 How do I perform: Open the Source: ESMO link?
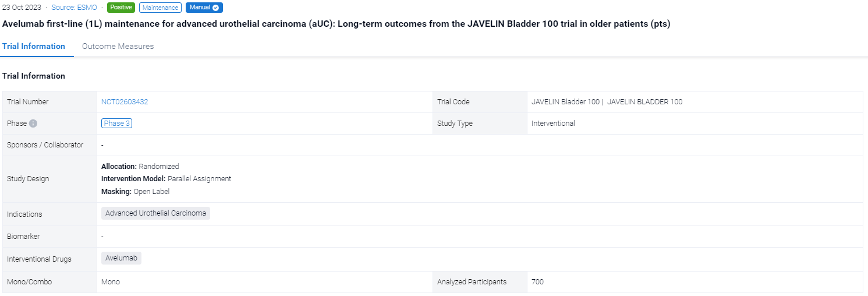click(x=74, y=8)
